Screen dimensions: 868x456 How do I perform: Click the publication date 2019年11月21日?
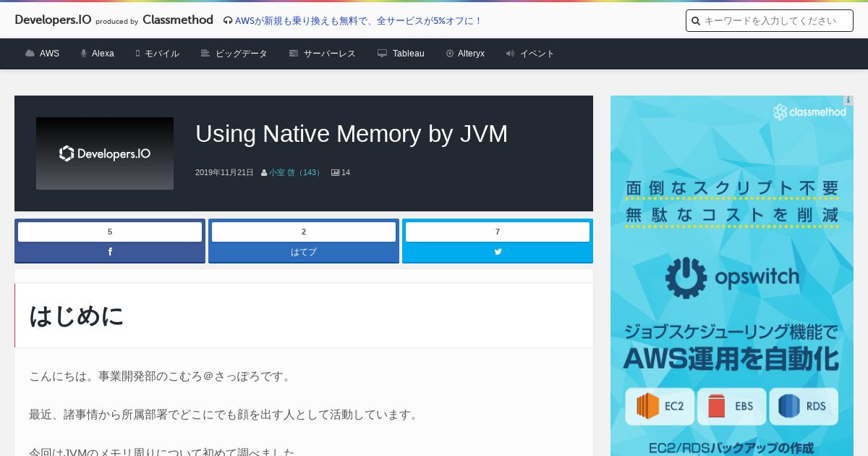(x=224, y=172)
